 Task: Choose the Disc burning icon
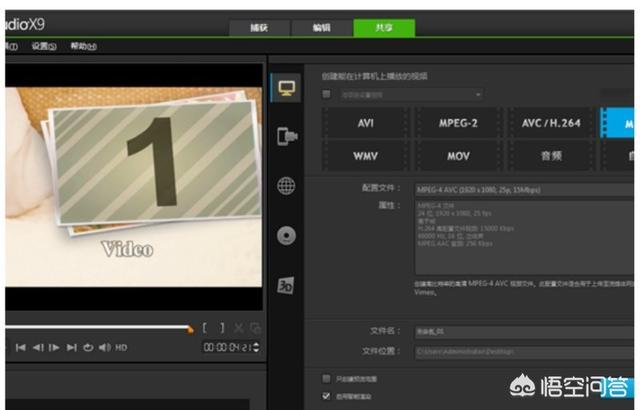coord(285,235)
